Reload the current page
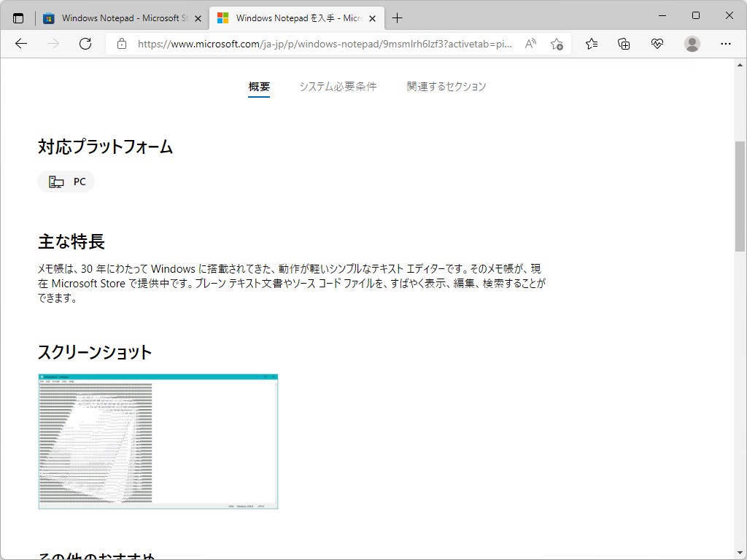This screenshot has width=747, height=560. coord(85,44)
